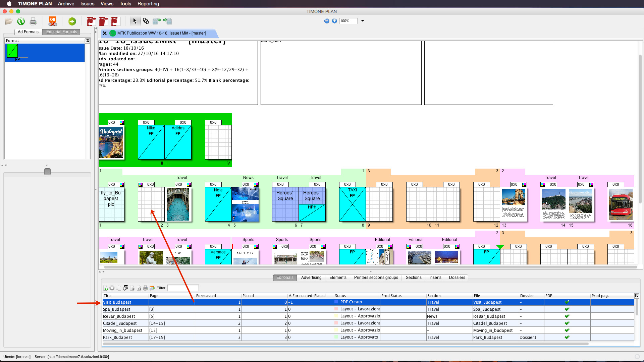644x362 pixels.
Task: Click the Filter text field
Action: pos(183,288)
